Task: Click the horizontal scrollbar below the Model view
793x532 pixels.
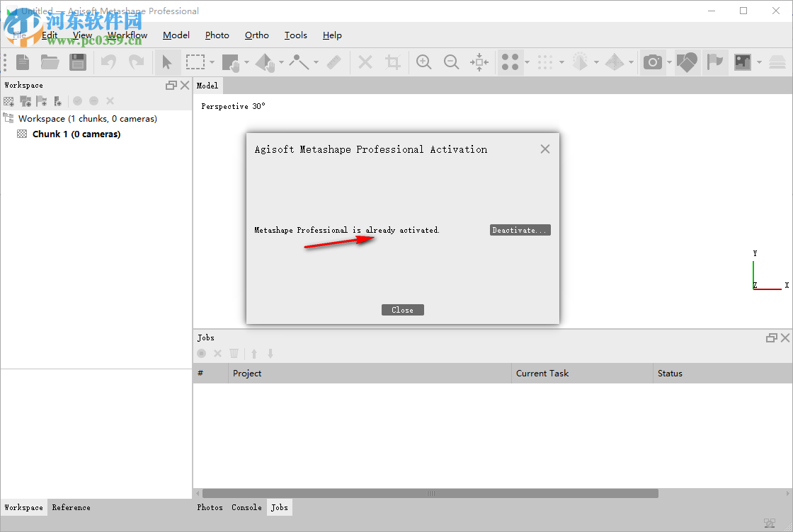Action: 432,493
